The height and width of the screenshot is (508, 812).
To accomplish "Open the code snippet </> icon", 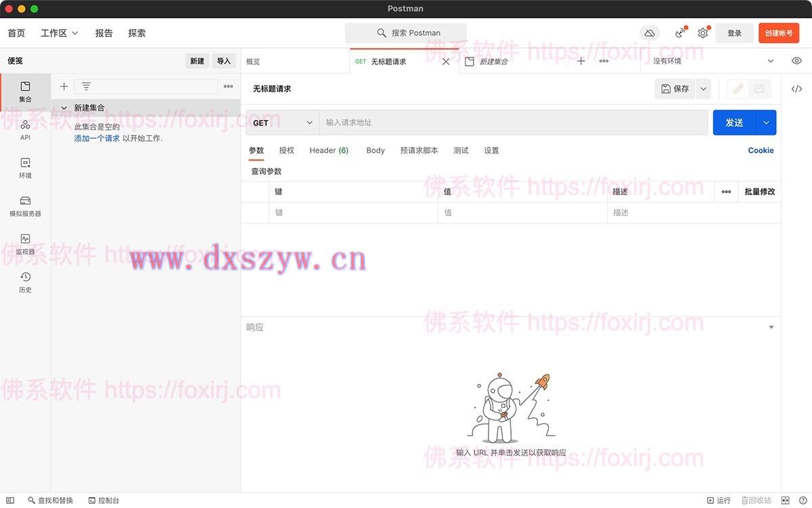I will (x=796, y=89).
